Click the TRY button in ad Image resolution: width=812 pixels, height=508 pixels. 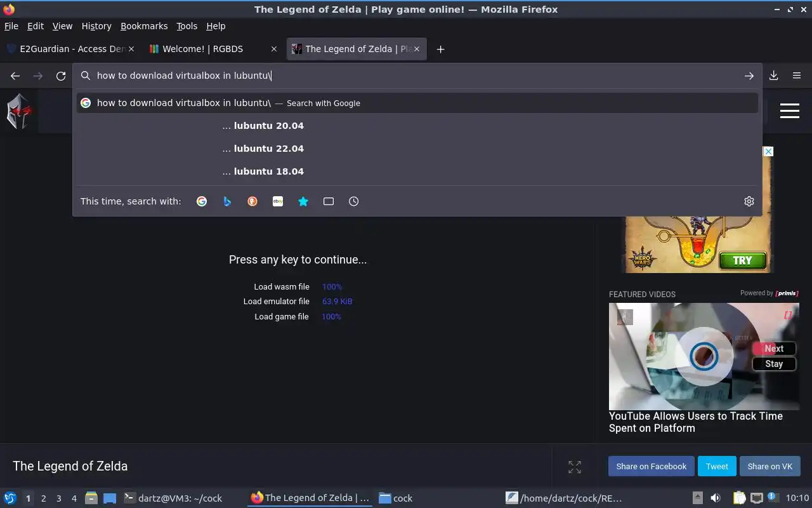(742, 260)
